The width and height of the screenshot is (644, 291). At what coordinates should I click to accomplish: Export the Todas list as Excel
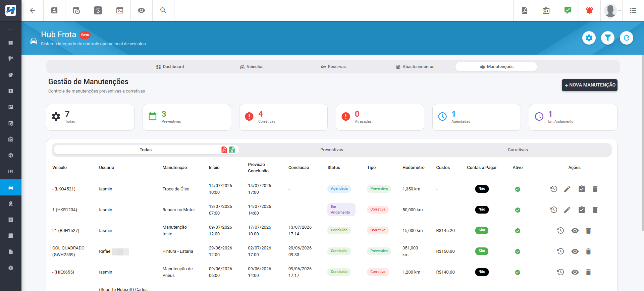(232, 150)
